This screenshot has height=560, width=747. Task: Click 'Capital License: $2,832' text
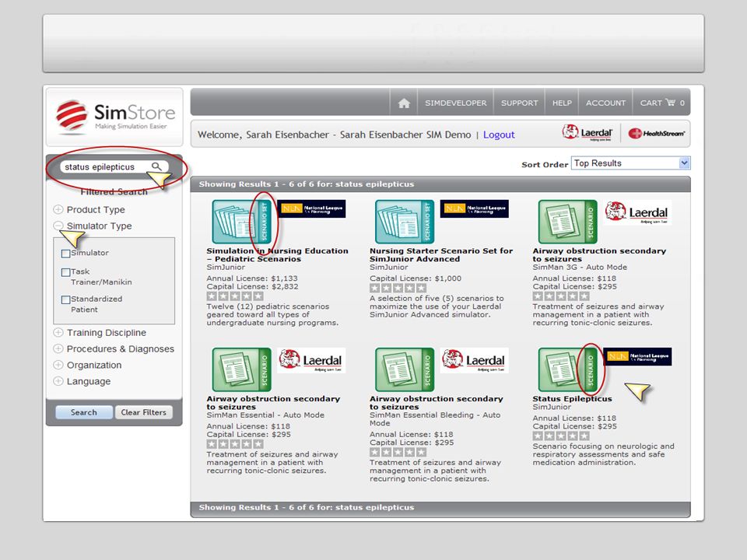252,287
